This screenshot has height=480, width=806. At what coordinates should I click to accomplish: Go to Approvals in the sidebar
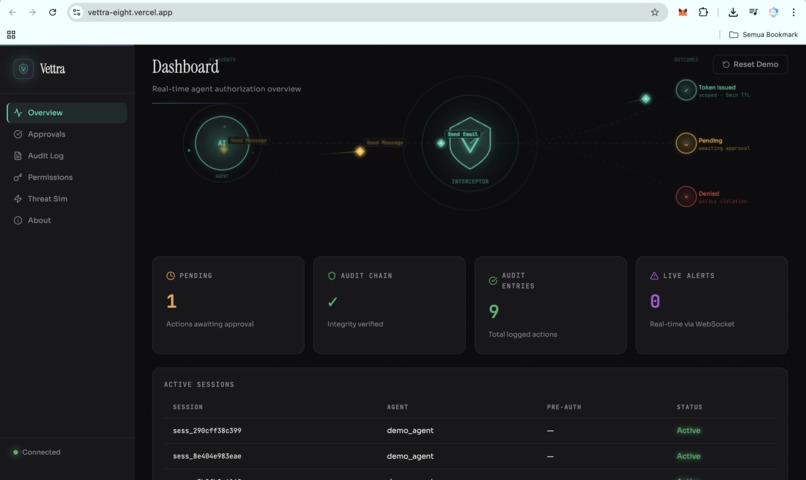[x=67, y=134]
